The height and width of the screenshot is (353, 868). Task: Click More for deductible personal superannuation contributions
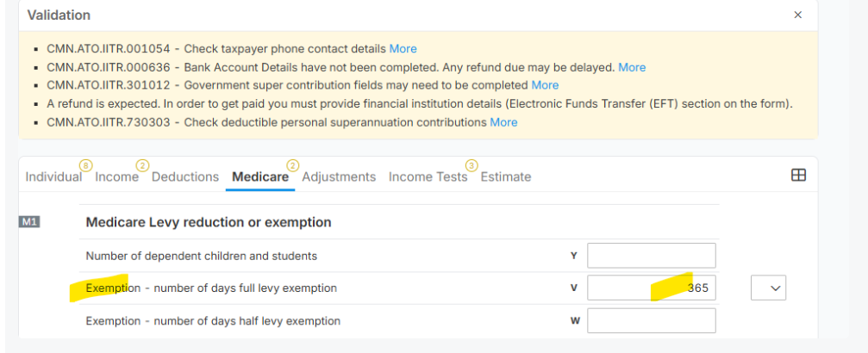pyautogui.click(x=503, y=122)
